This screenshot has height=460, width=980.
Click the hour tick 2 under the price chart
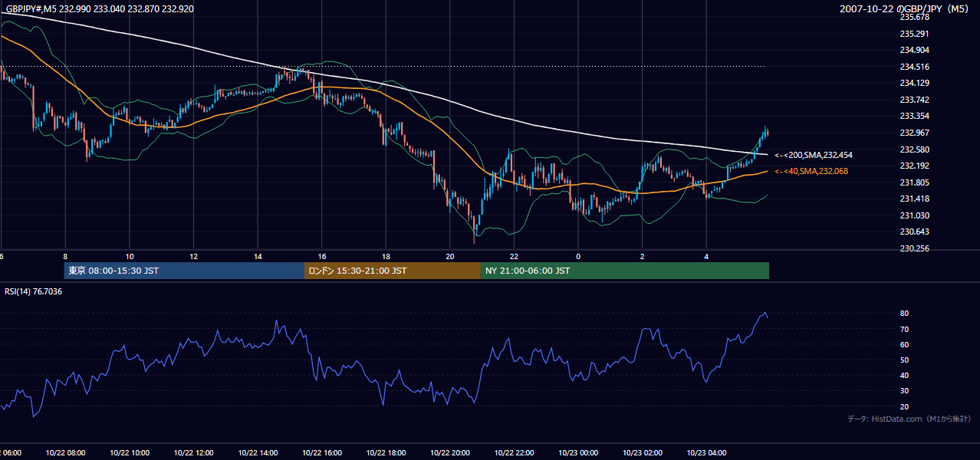coord(643,256)
